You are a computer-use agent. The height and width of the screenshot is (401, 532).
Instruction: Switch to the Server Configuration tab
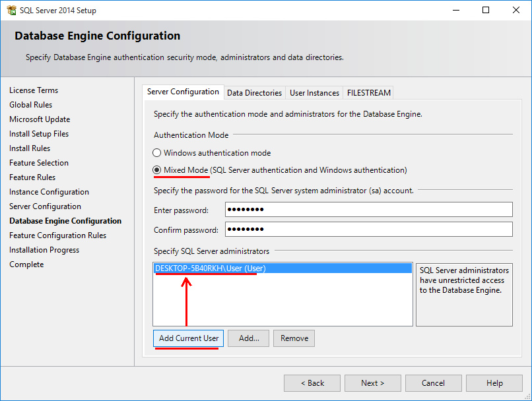[x=183, y=92]
